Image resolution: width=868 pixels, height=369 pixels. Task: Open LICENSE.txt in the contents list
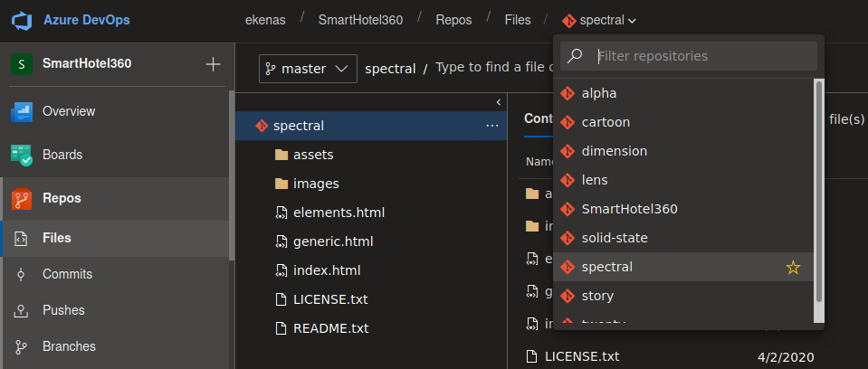point(582,355)
